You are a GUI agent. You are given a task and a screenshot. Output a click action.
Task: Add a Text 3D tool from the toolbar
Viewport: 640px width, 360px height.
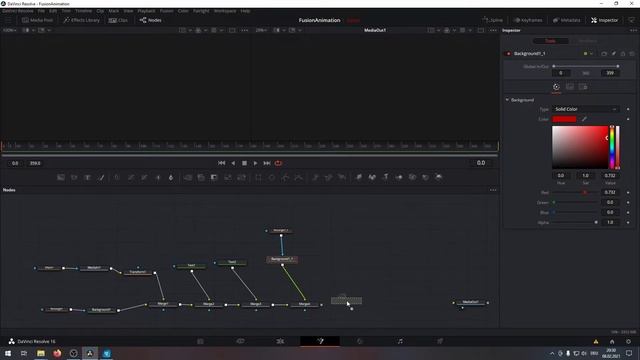pyautogui.click(x=386, y=177)
